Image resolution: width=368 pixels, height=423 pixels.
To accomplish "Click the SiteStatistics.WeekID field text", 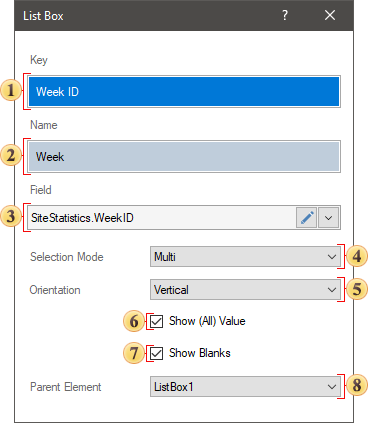I will pyautogui.click(x=82, y=218).
